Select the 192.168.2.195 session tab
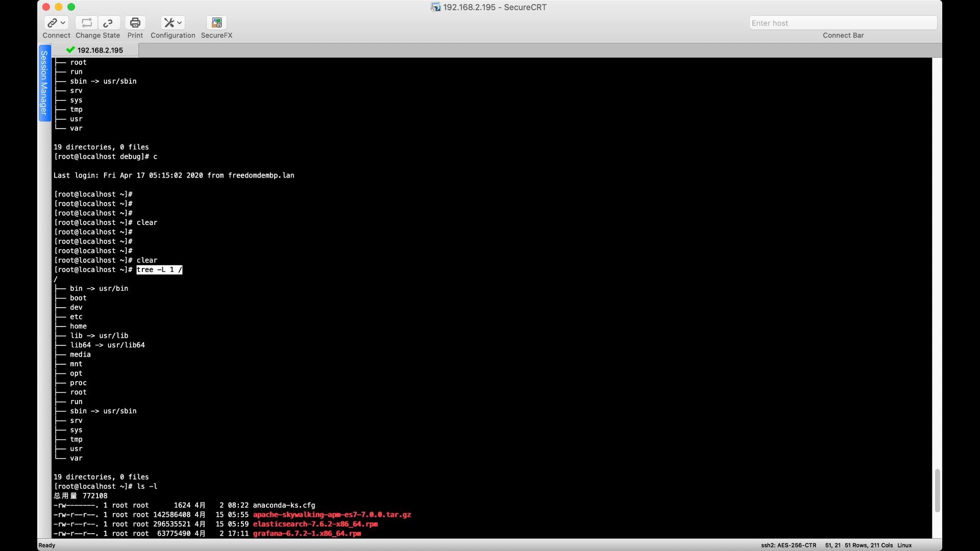The width and height of the screenshot is (980, 551). (95, 50)
